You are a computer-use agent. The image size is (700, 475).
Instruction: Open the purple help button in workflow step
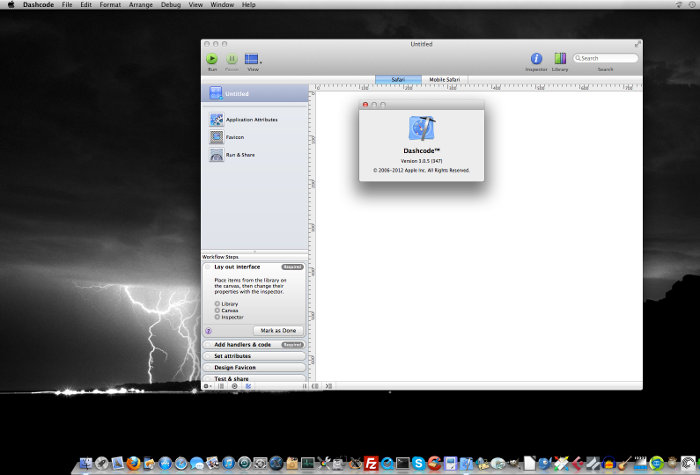208,331
